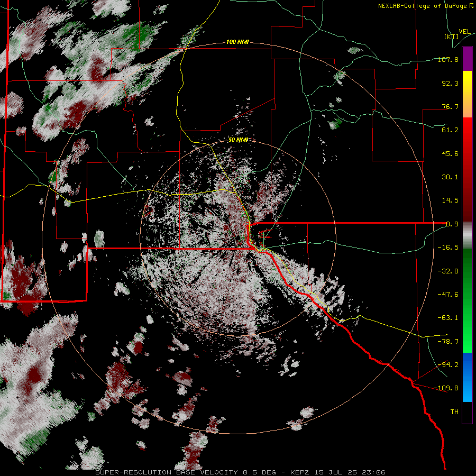Image resolution: width=476 pixels, height=476 pixels.
Task: Click the -78.7 velocity scale value
Action: pos(448,342)
